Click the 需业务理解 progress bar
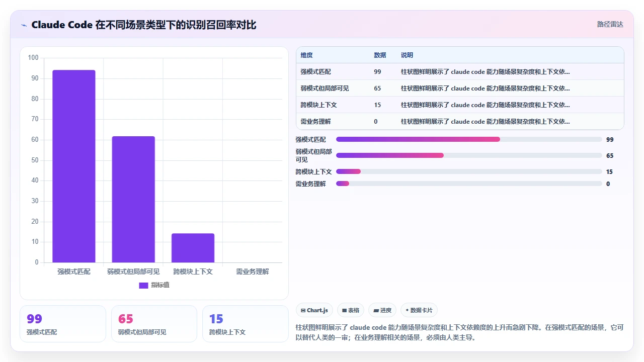The height and width of the screenshot is (362, 644). [x=469, y=184]
